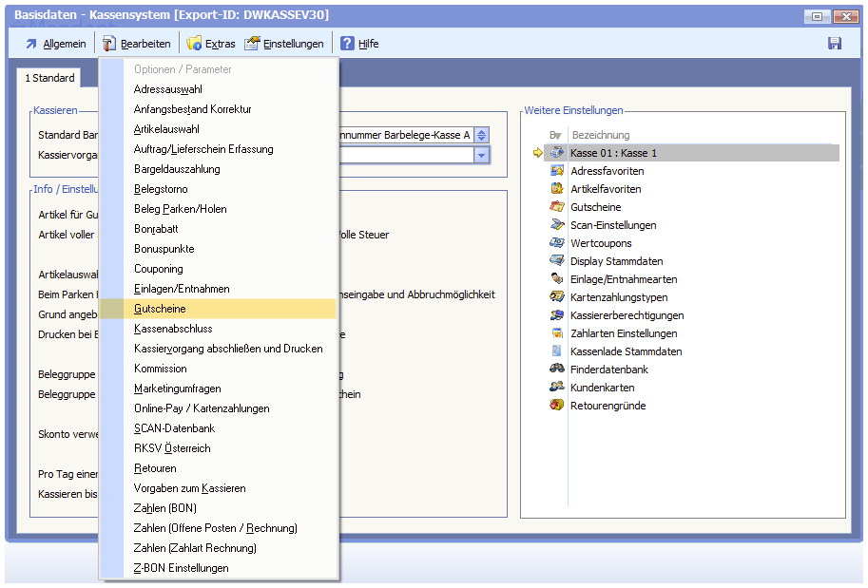Image resolution: width=868 pixels, height=588 pixels.
Task: Open the Kundenkarten icon entry
Action: click(x=557, y=388)
